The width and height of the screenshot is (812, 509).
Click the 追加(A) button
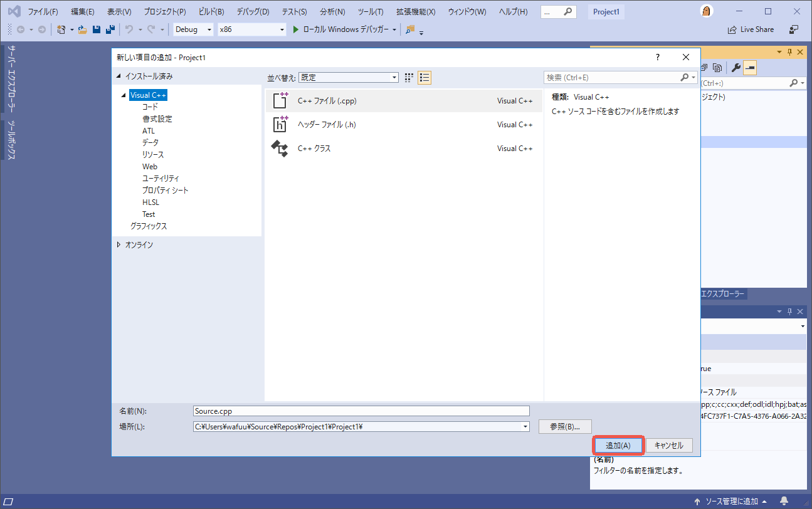618,446
